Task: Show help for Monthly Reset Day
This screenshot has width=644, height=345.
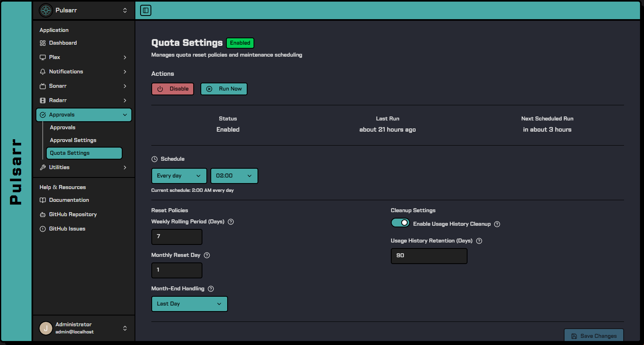Action: coord(207,255)
